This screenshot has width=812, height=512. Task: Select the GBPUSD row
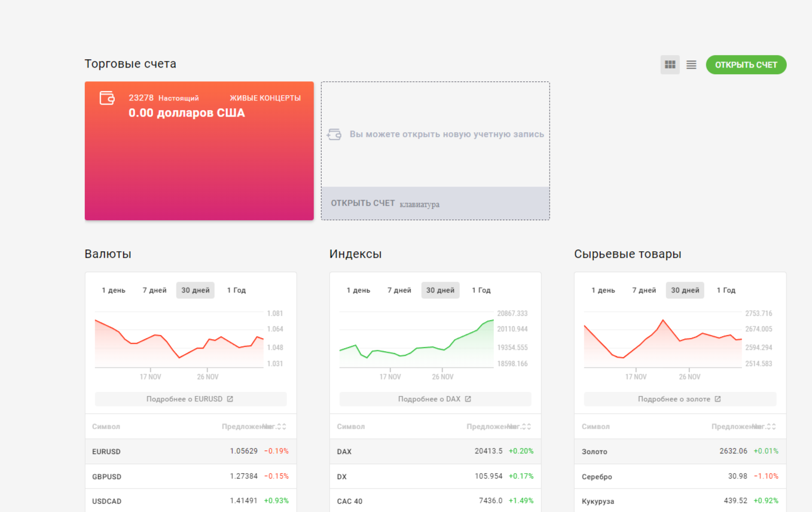click(x=191, y=477)
